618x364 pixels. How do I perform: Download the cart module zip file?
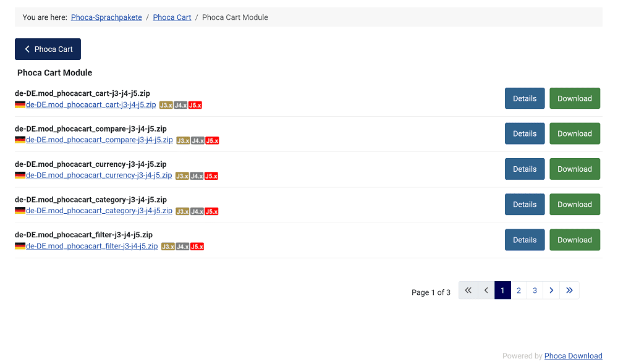pos(575,98)
